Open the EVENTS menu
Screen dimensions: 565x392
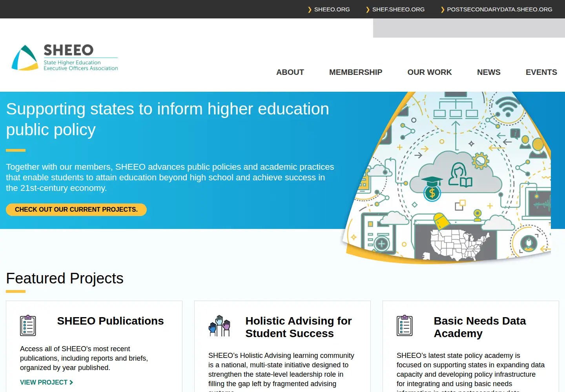pyautogui.click(x=541, y=72)
